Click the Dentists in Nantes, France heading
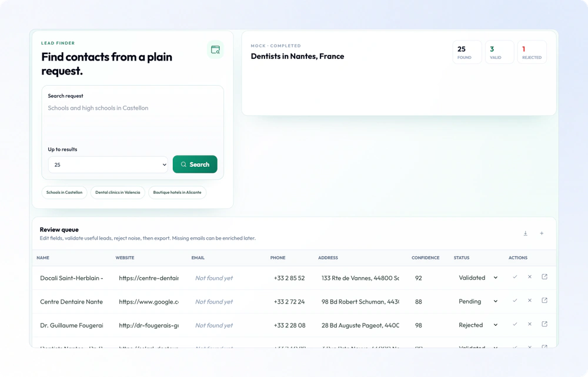The height and width of the screenshot is (377, 588). tap(298, 56)
